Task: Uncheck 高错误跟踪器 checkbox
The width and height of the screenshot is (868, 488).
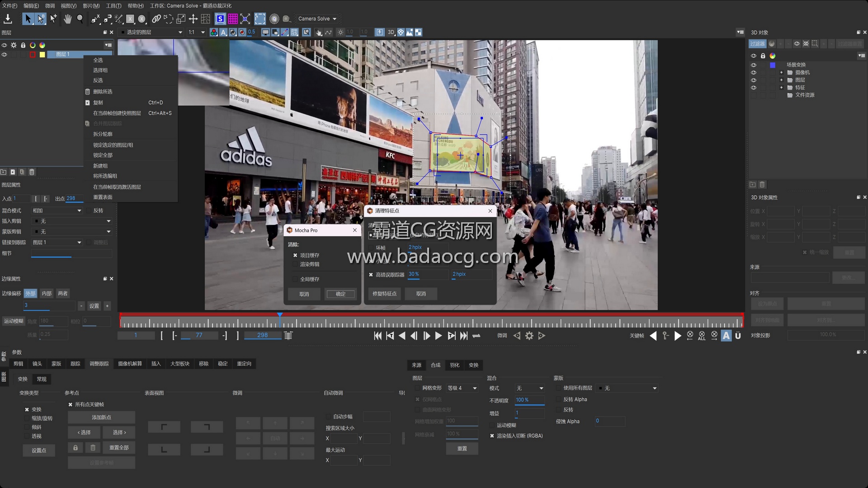Action: 371,275
